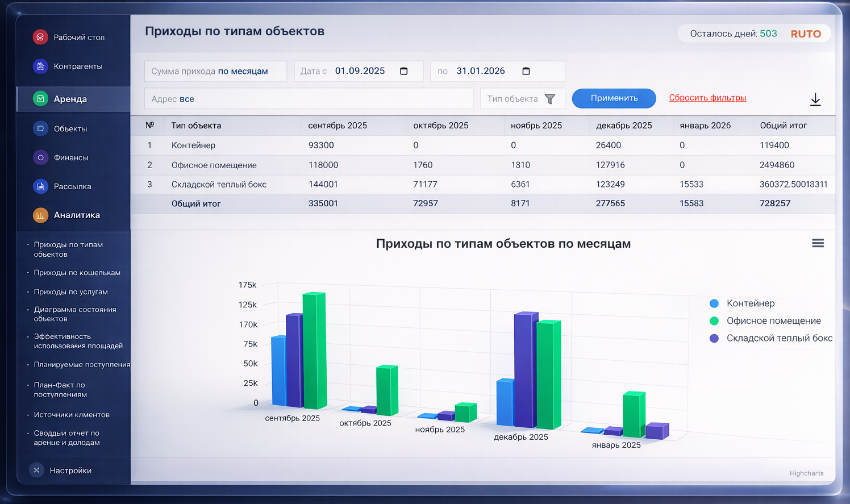Image resolution: width=850 pixels, height=504 pixels.
Task: Open Финансы section
Action: point(71,158)
